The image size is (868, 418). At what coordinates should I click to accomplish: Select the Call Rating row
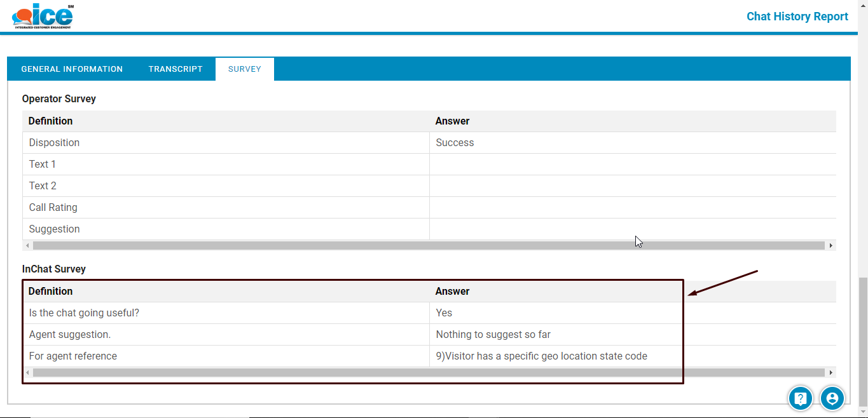pos(53,208)
